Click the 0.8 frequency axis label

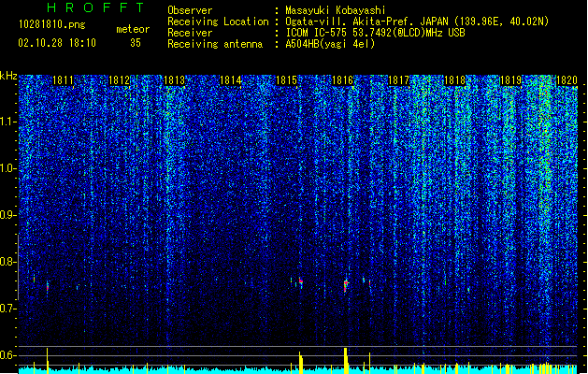pos(7,262)
